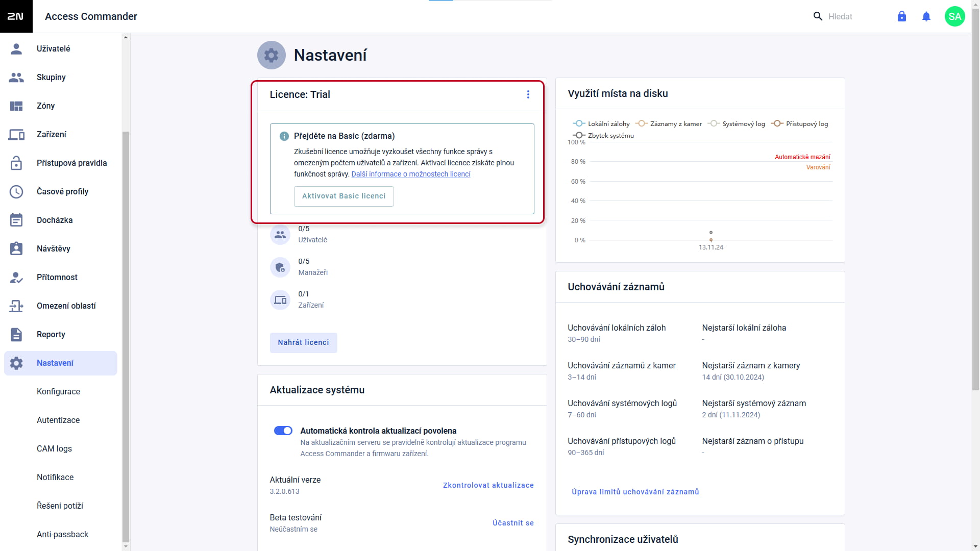The image size is (980, 551).
Task: Toggle Lokální zálohy legend series
Action: tap(601, 123)
